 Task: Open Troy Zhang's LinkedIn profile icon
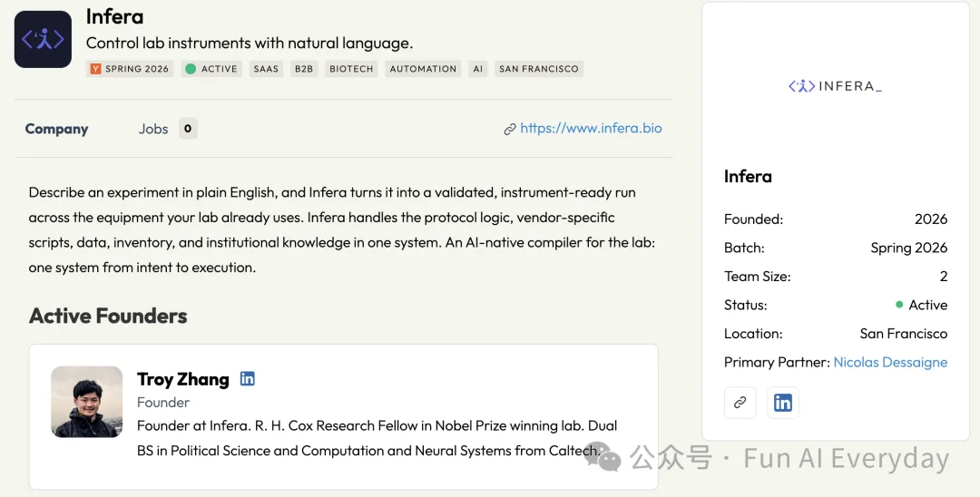(248, 379)
